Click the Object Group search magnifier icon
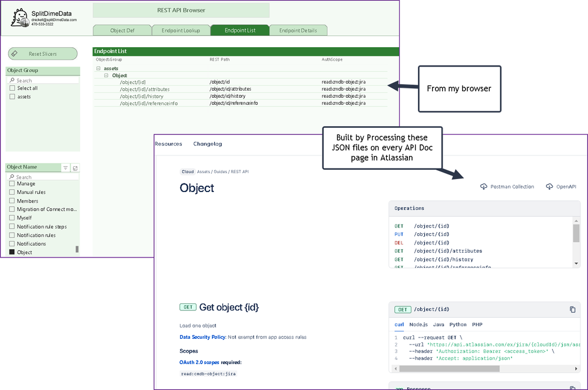 [12, 80]
